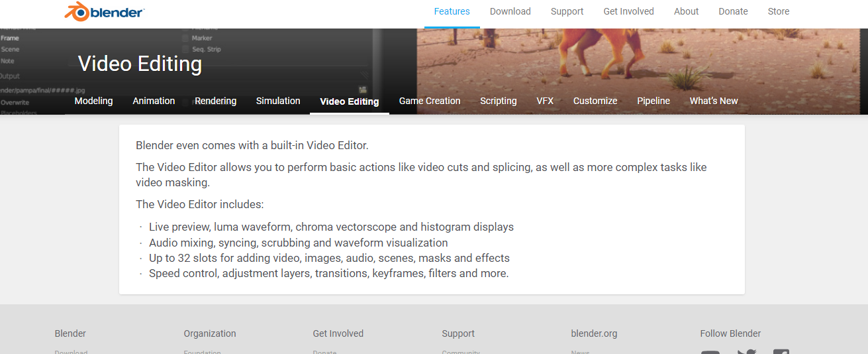Open the Support page

pos(567,11)
